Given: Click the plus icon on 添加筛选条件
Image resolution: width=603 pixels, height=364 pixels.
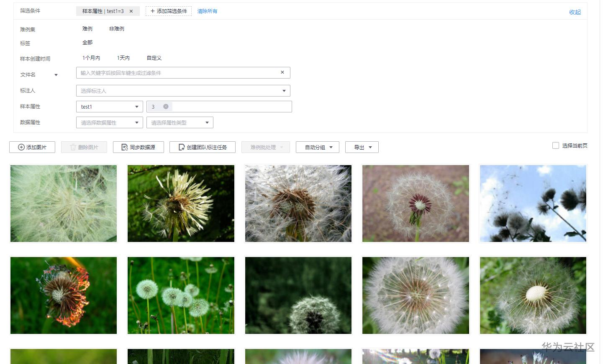Looking at the screenshot, I should [152, 11].
